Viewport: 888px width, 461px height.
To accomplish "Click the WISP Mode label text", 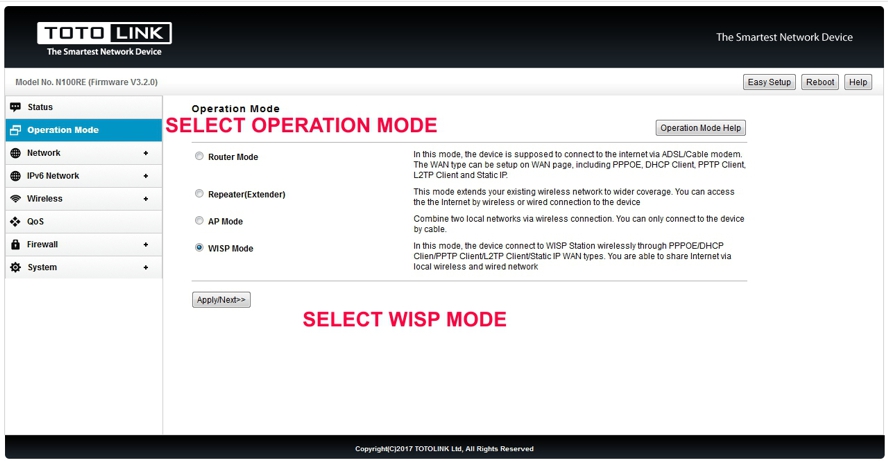I will click(230, 249).
